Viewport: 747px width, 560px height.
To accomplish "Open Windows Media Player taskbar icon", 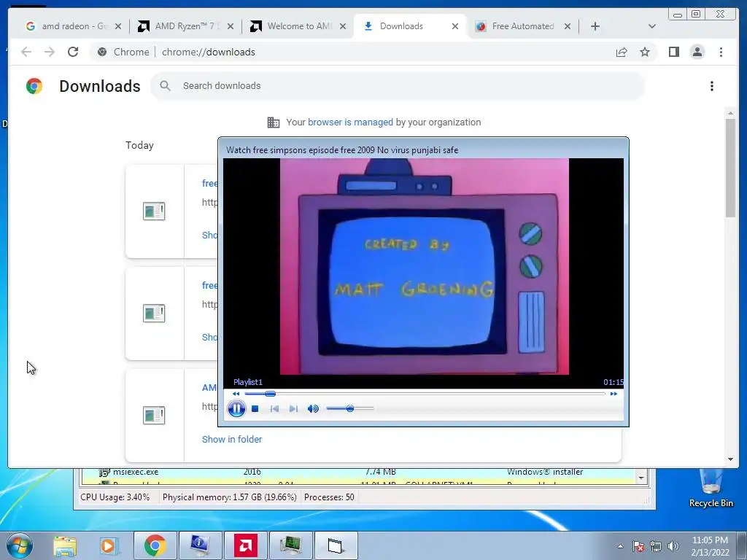I will 109,545.
